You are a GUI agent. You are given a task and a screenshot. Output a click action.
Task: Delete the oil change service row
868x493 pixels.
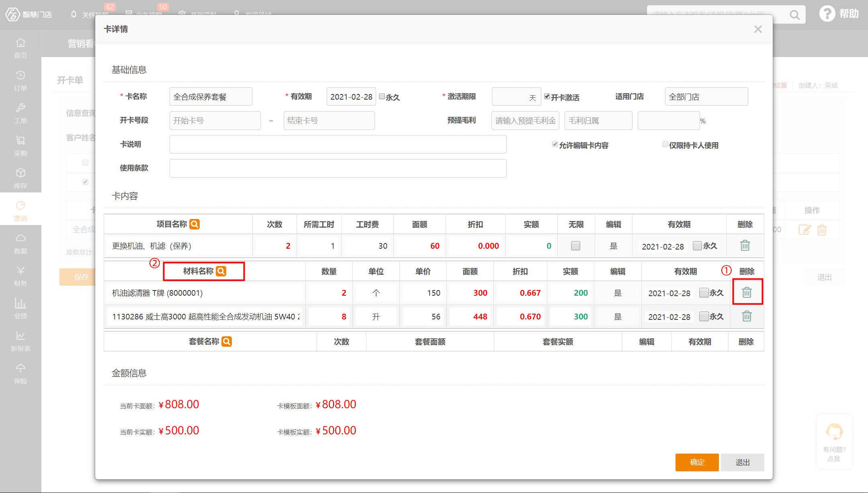tap(745, 245)
